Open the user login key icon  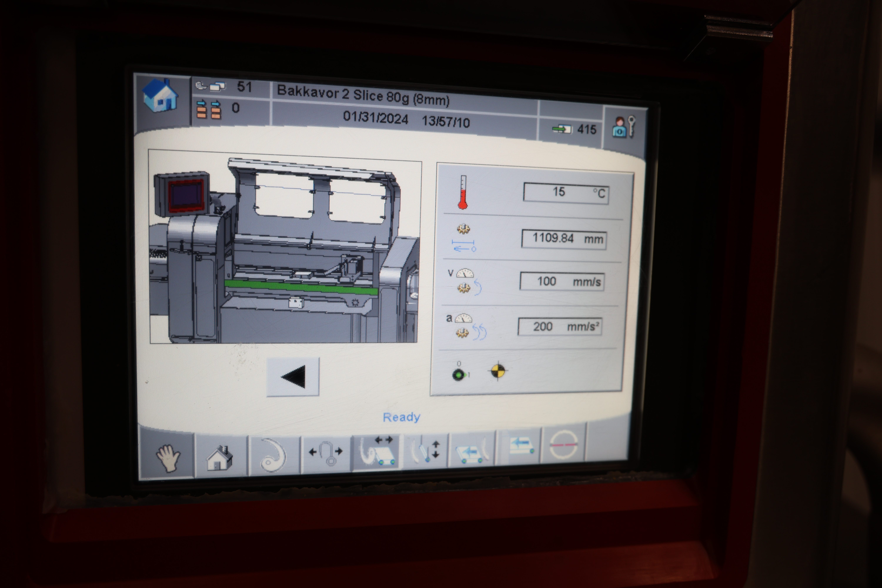pyautogui.click(x=623, y=127)
